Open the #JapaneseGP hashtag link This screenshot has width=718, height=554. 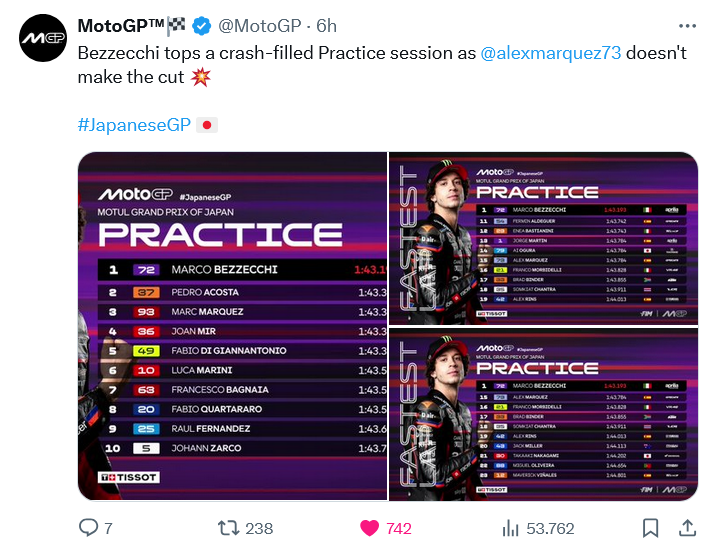[x=133, y=125]
